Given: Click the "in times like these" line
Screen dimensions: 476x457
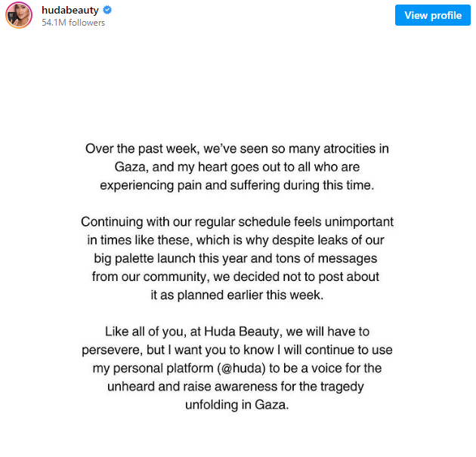Looking at the screenshot, I should [237, 241].
